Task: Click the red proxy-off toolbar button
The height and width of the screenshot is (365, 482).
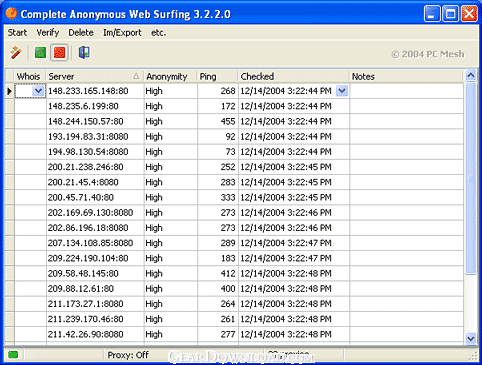Action: [60, 53]
